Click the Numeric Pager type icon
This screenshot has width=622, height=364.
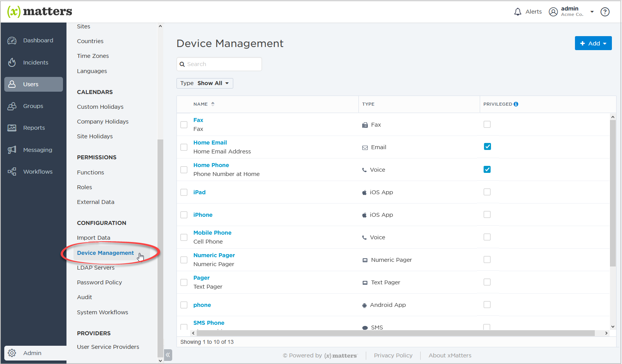pyautogui.click(x=365, y=260)
